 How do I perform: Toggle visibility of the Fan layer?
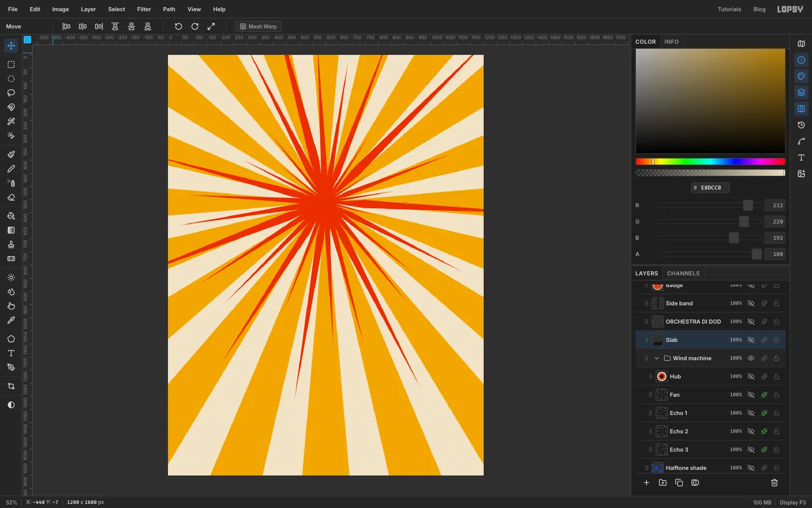751,395
